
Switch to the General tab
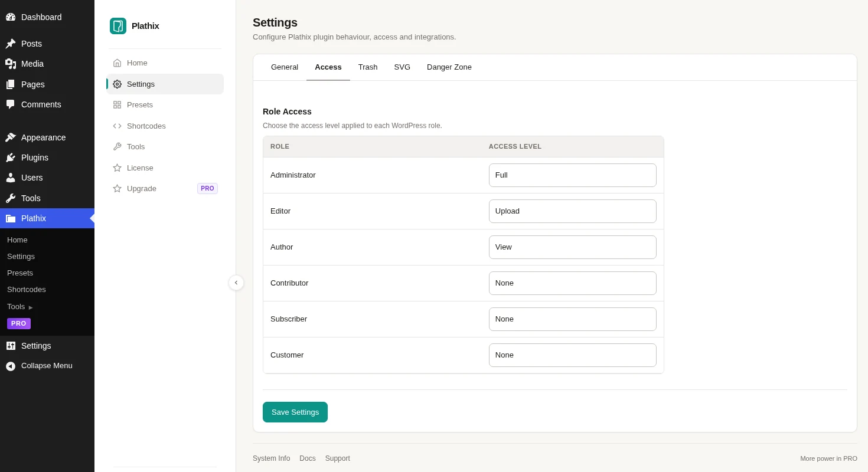pyautogui.click(x=285, y=67)
